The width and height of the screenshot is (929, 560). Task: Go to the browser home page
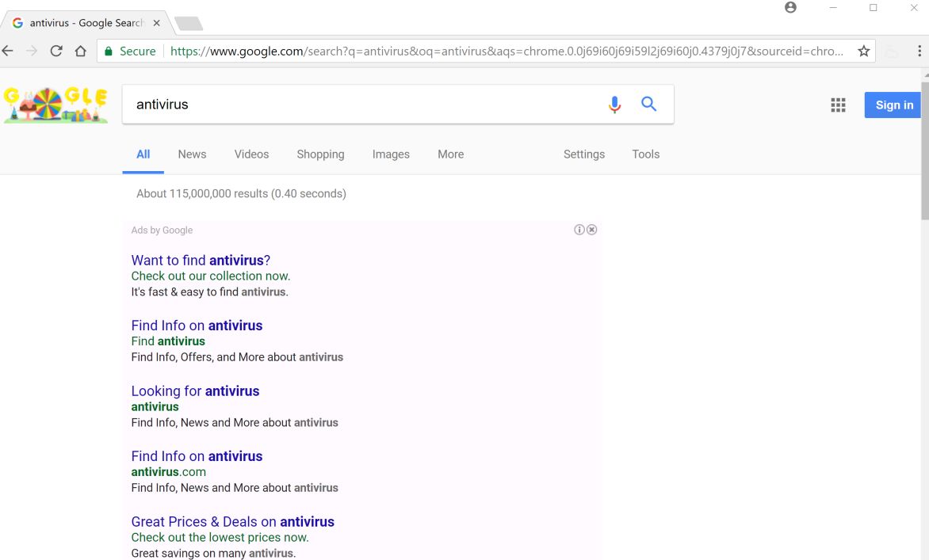click(80, 51)
